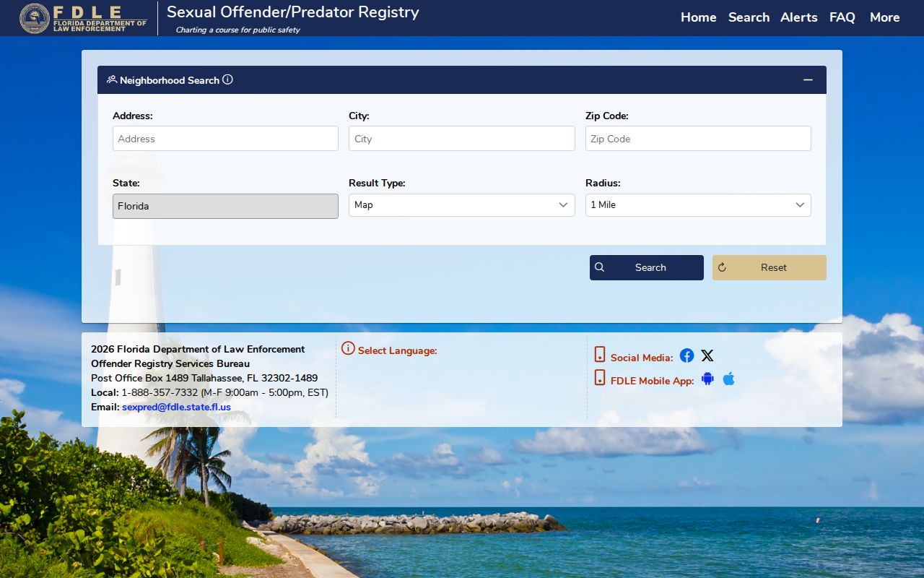Click the info icon beside Select Language
The image size is (924, 578).
click(x=348, y=348)
